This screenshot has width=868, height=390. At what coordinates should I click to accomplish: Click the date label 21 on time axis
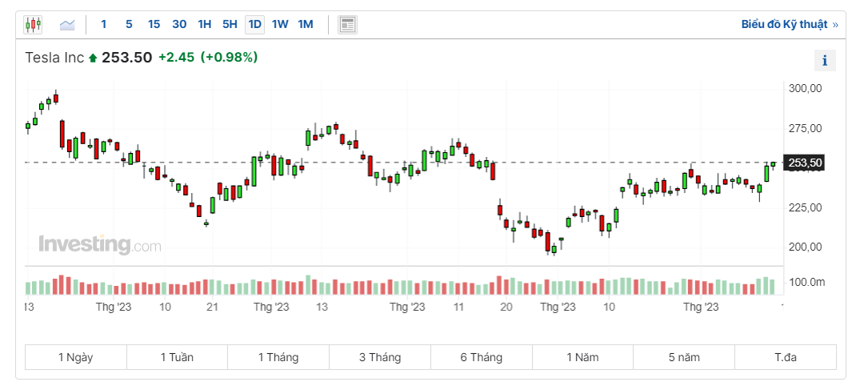click(x=212, y=307)
